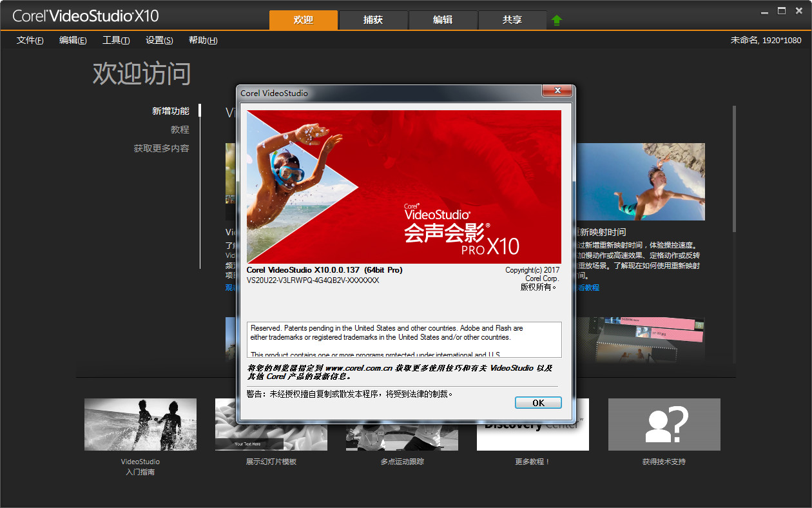Maximize the VideoStudio main window
This screenshot has width=812, height=508.
pos(782,11)
